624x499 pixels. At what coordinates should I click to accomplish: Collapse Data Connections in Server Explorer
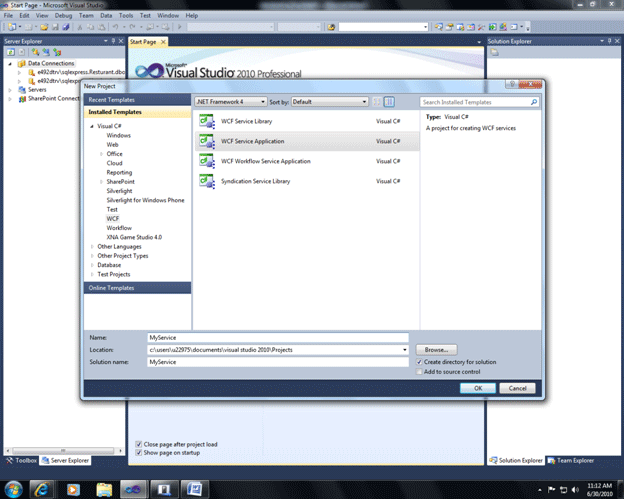click(x=10, y=64)
